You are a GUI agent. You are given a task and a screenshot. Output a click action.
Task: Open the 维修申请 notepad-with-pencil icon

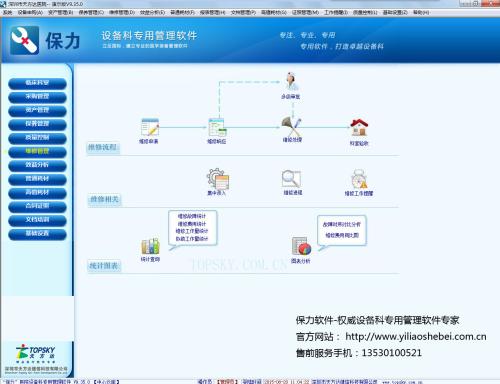[x=150, y=127]
